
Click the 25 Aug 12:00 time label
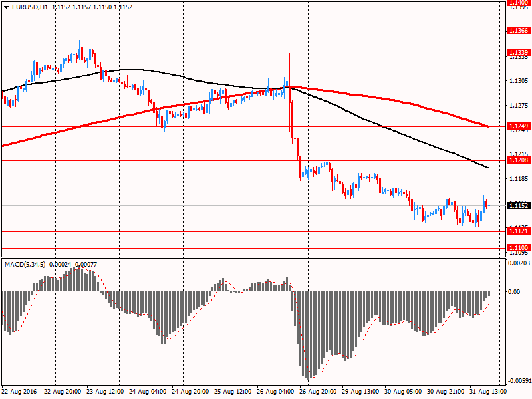(233, 392)
